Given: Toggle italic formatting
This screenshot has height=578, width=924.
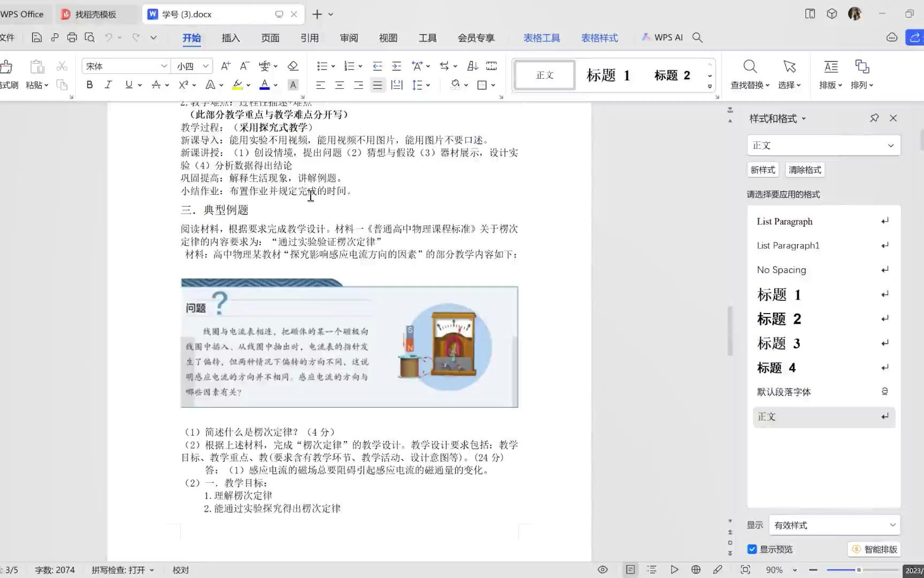Looking at the screenshot, I should (108, 85).
